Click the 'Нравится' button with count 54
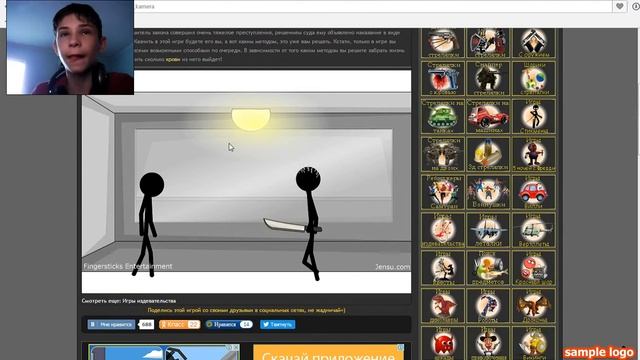 [229, 324]
